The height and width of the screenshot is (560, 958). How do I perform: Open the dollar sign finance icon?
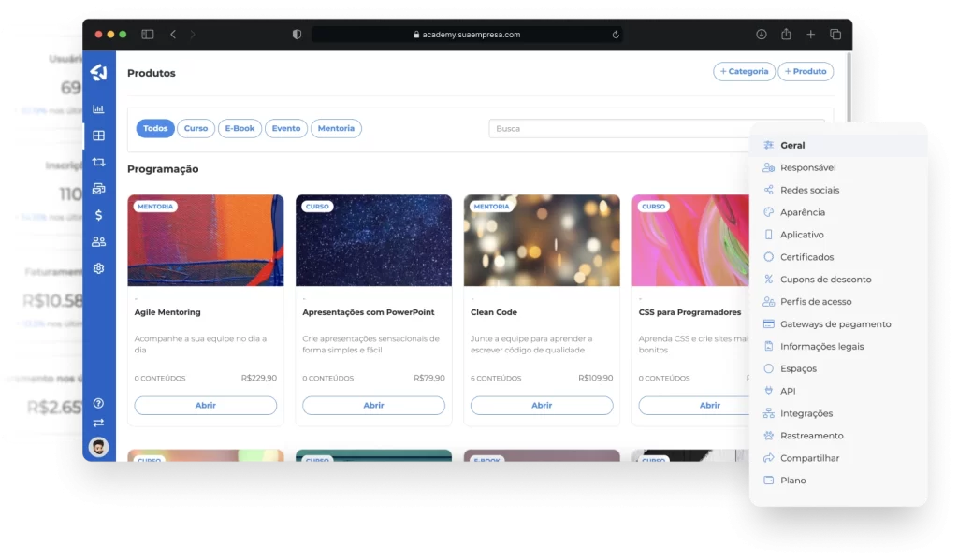point(98,215)
